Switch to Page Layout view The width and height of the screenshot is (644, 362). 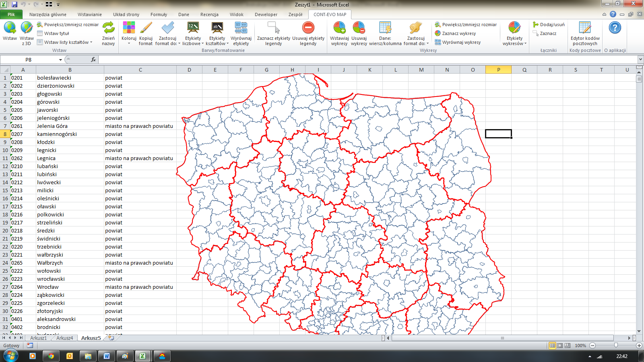tap(560, 346)
